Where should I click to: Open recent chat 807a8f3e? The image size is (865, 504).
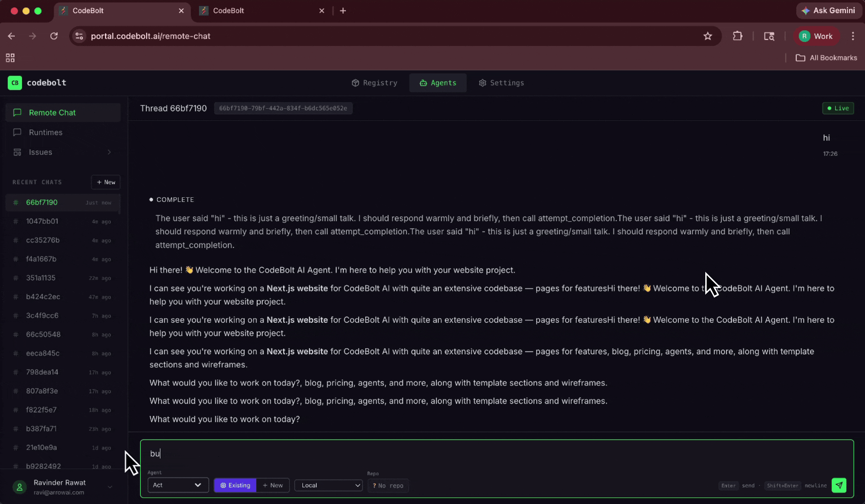pyautogui.click(x=63, y=391)
